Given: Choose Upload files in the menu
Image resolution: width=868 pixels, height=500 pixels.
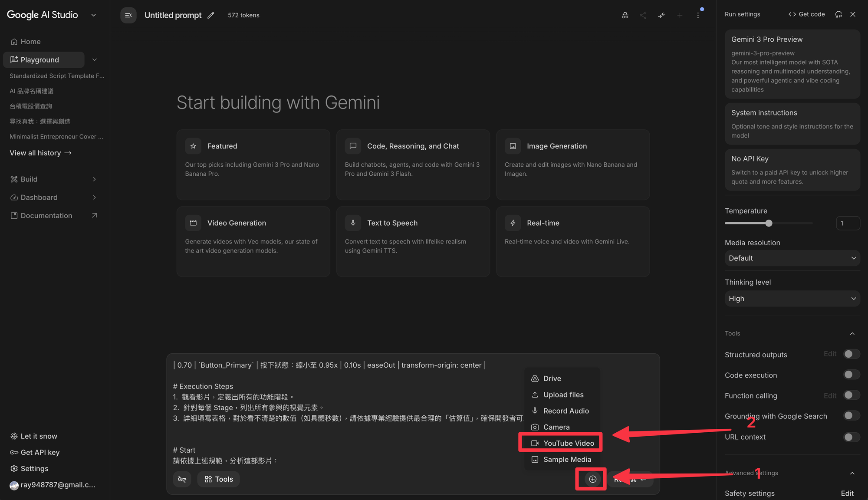Looking at the screenshot, I should [563, 395].
